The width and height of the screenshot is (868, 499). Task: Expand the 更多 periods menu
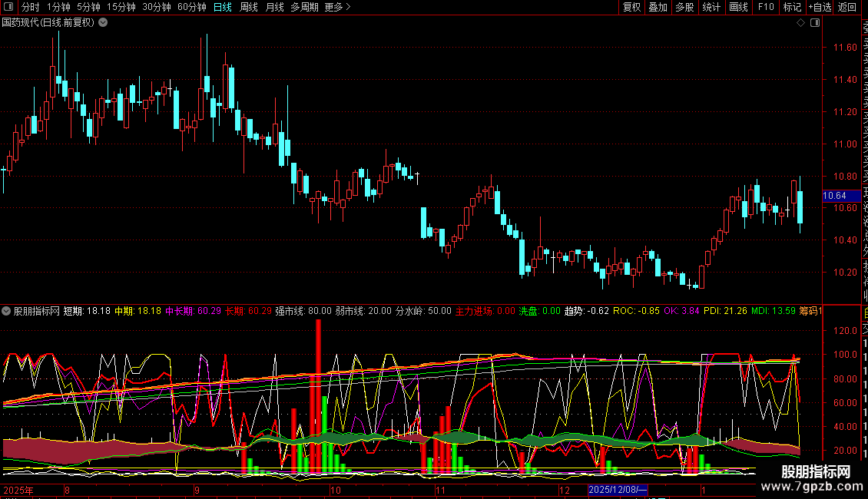(x=337, y=7)
